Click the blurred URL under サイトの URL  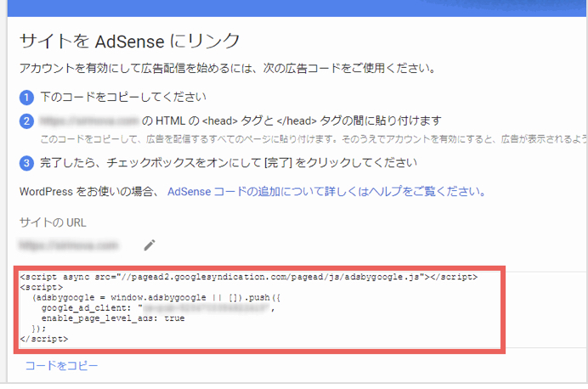pyautogui.click(x=68, y=245)
